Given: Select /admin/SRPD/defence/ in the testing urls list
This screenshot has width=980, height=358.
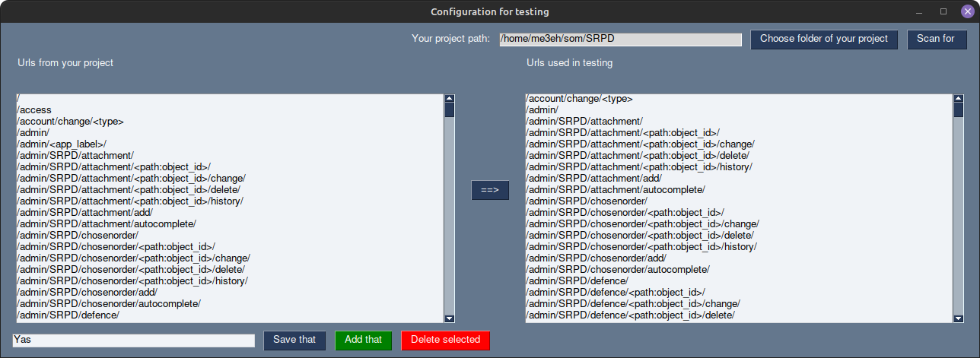Looking at the screenshot, I should coord(738,281).
